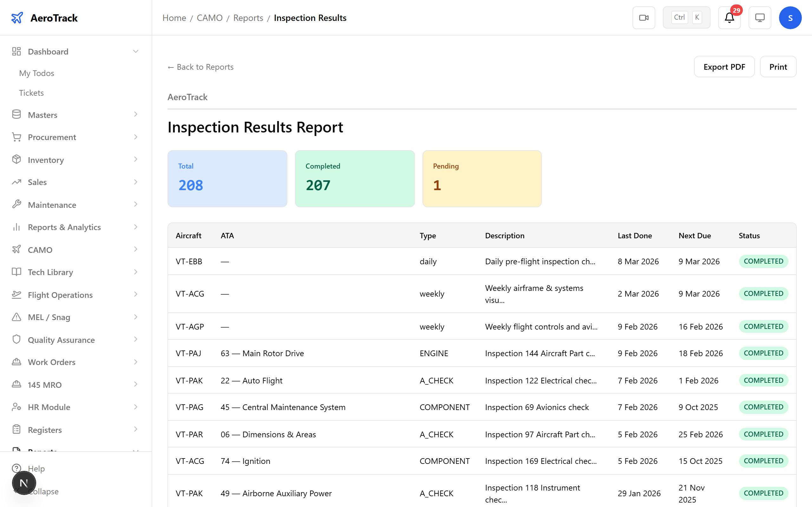The height and width of the screenshot is (507, 812).
Task: Follow the Back to Reports link
Action: coord(200,67)
